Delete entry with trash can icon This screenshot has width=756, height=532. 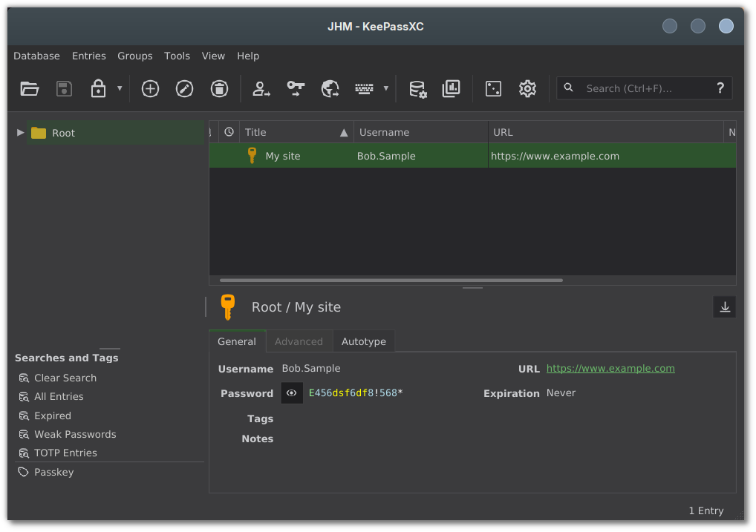click(219, 89)
